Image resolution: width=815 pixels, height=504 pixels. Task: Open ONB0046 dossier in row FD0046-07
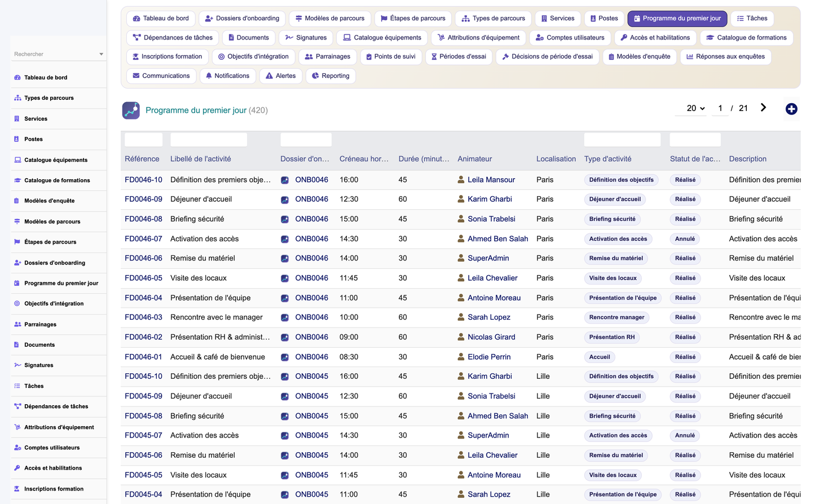(x=311, y=238)
